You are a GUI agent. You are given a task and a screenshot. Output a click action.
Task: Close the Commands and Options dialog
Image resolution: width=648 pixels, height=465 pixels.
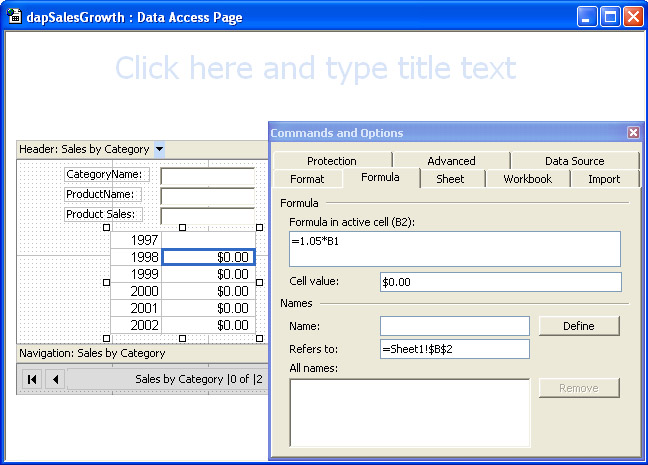coord(632,133)
